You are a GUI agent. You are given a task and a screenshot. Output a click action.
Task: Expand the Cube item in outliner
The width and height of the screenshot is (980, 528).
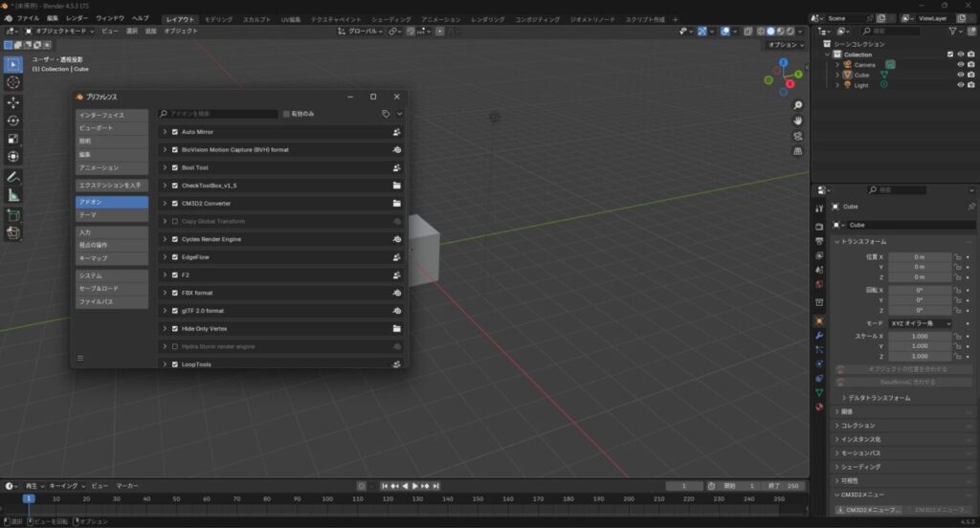point(837,75)
